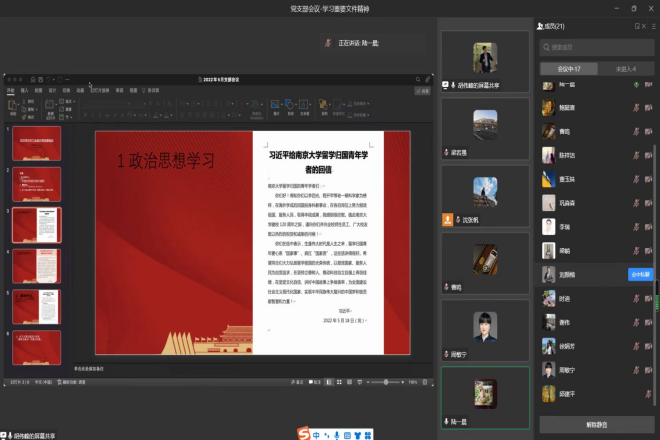Click the muted microphone icon for 时迪
This screenshot has height=440, width=660.
(636, 298)
